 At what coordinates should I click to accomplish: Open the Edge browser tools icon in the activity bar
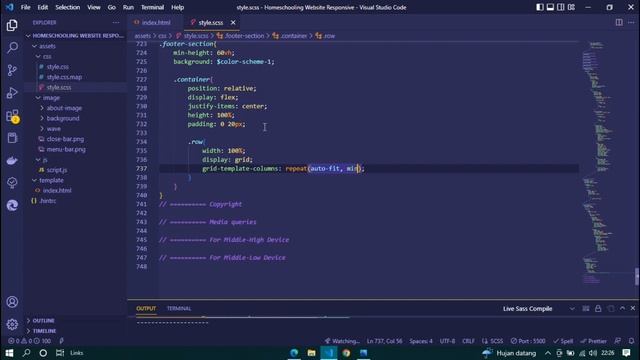[12, 205]
